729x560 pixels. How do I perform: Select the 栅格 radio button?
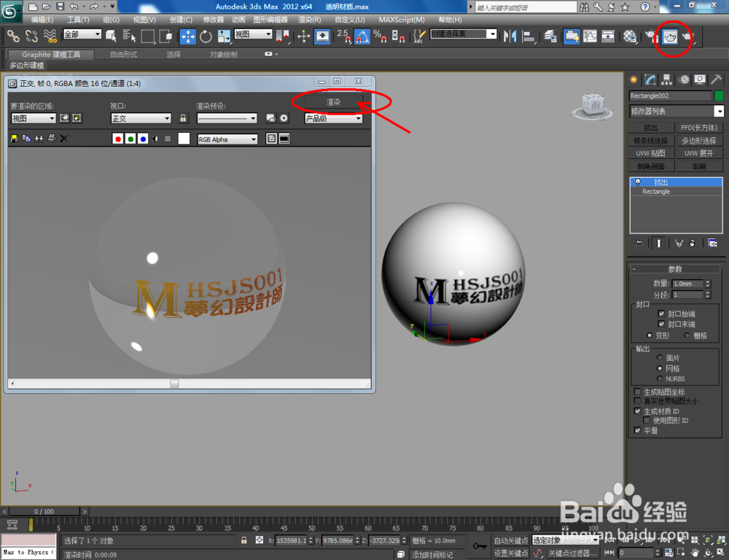[x=687, y=335]
